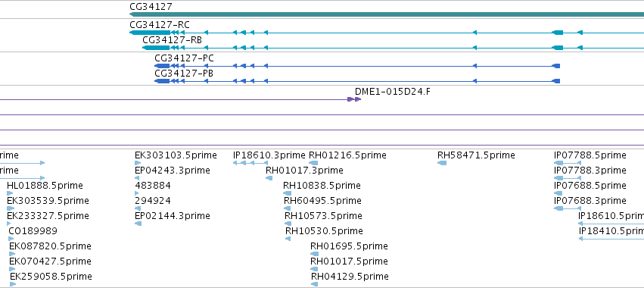Click the CG34127-RC transcript label
The height and width of the screenshot is (288, 644).
pyautogui.click(x=160, y=25)
